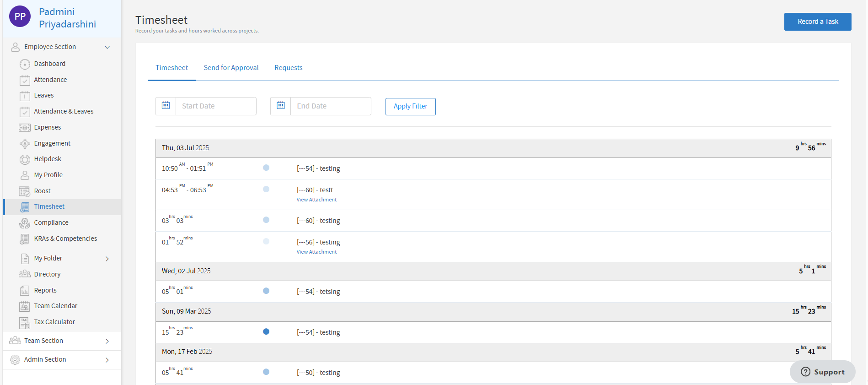View attachment for the testt entry

(x=316, y=200)
